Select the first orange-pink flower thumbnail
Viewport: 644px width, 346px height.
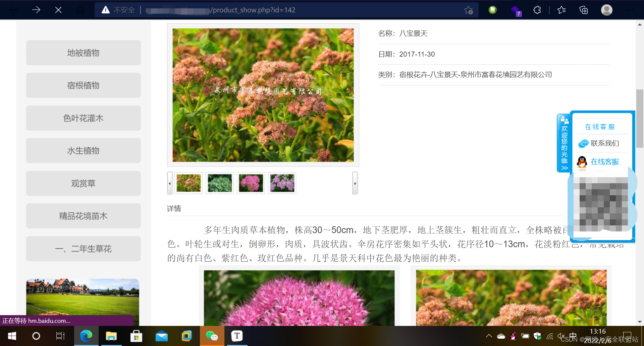189,183
